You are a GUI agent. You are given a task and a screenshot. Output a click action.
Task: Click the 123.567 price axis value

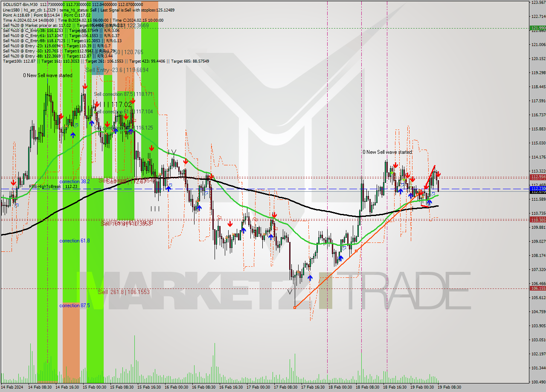point(538,2)
